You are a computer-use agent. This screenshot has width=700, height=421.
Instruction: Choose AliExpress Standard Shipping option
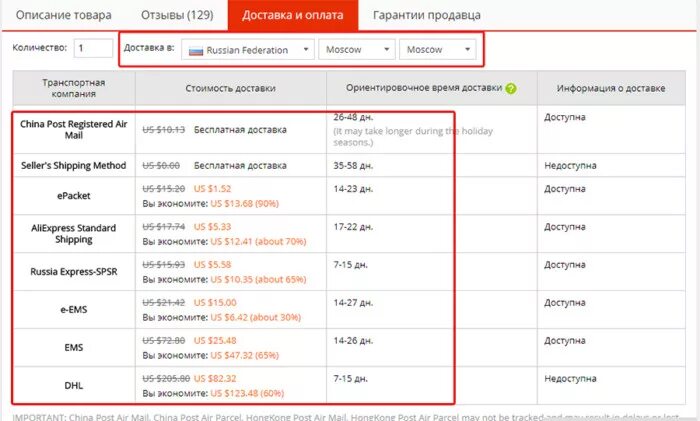point(74,233)
